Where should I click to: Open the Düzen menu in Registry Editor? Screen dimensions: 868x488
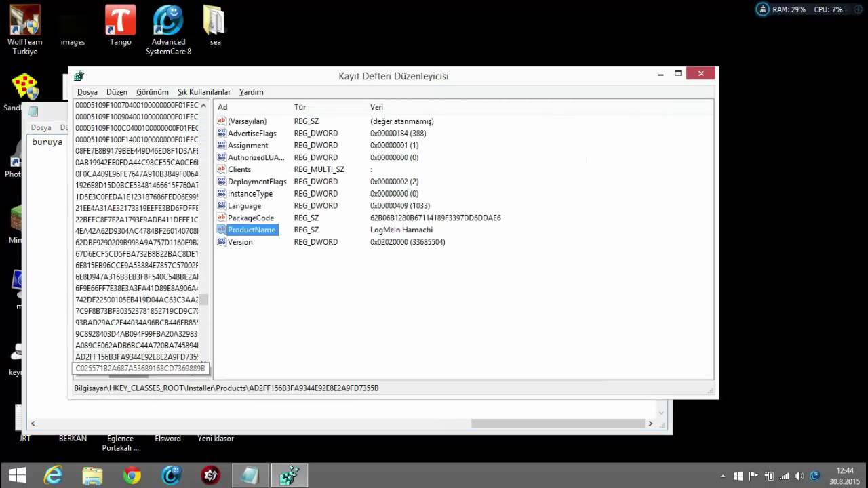[117, 92]
